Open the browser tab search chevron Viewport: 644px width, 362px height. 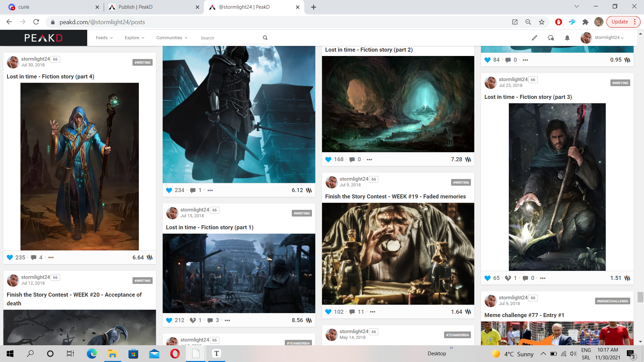pos(577,6)
